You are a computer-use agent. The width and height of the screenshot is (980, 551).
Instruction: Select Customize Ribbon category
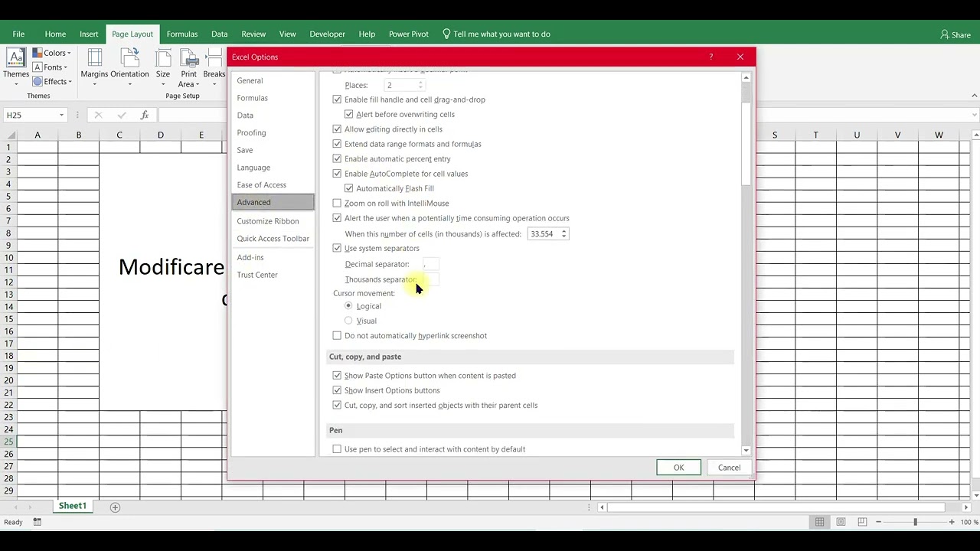pyautogui.click(x=273, y=221)
